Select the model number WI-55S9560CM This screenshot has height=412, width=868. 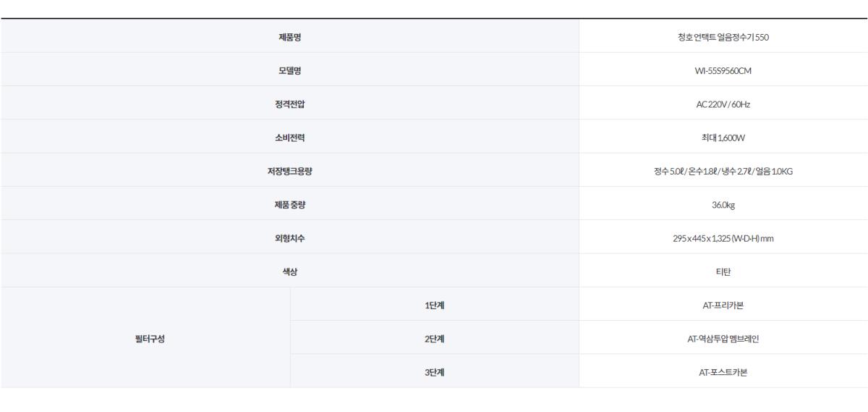pos(723,72)
